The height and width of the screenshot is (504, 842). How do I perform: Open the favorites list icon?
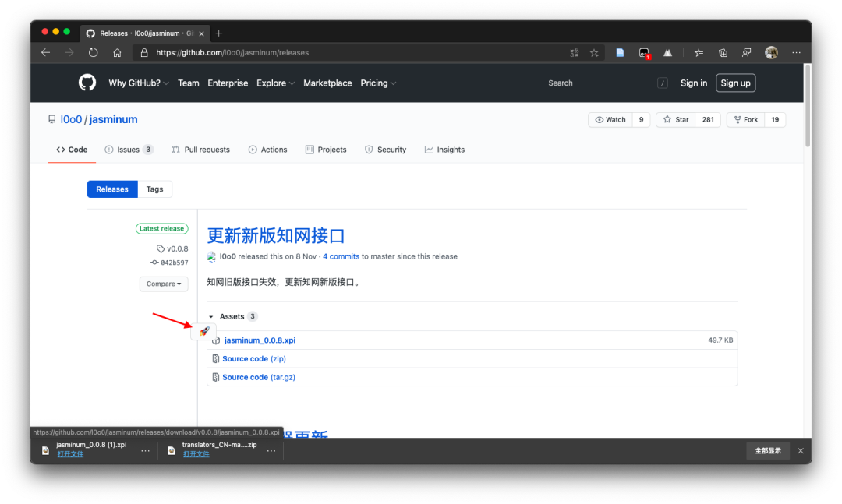[x=699, y=53]
